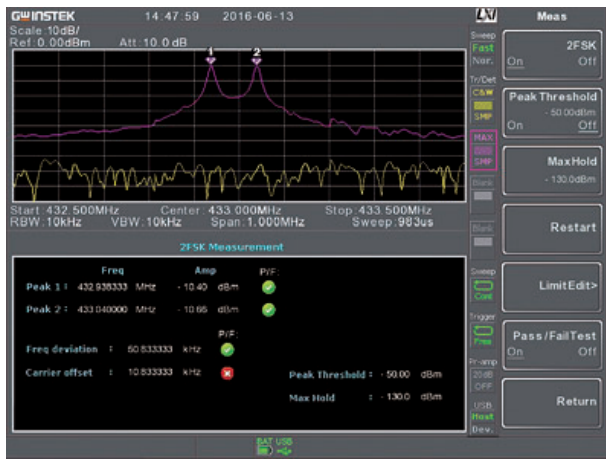Toggle the 2FSK On/Off softkey

coord(552,55)
